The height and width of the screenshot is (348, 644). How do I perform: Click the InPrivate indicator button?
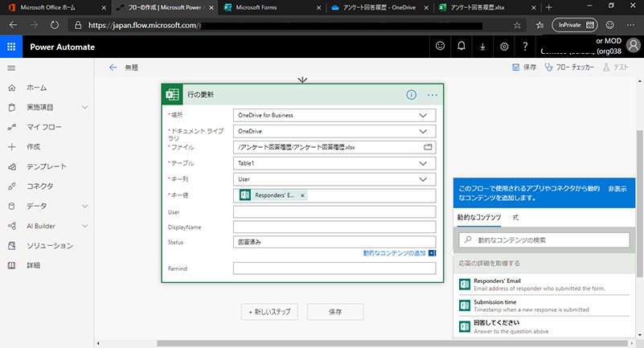[576, 25]
